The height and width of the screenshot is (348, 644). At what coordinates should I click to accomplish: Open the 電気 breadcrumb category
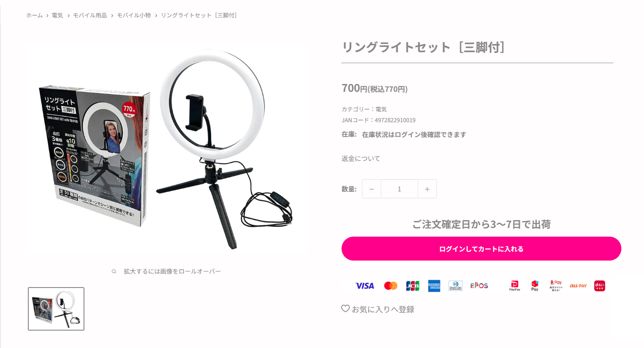coord(57,15)
